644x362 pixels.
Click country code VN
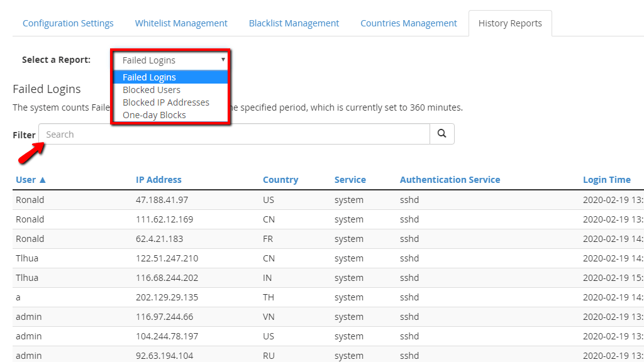(x=269, y=317)
